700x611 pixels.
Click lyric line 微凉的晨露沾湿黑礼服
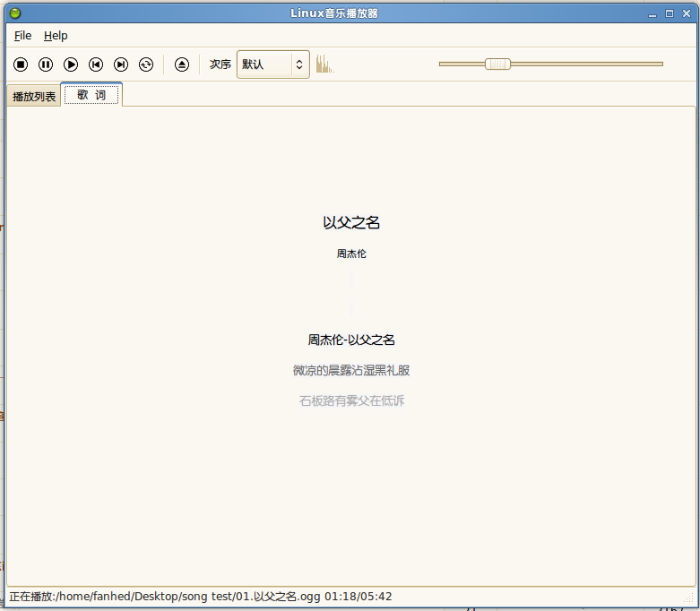pyautogui.click(x=351, y=370)
